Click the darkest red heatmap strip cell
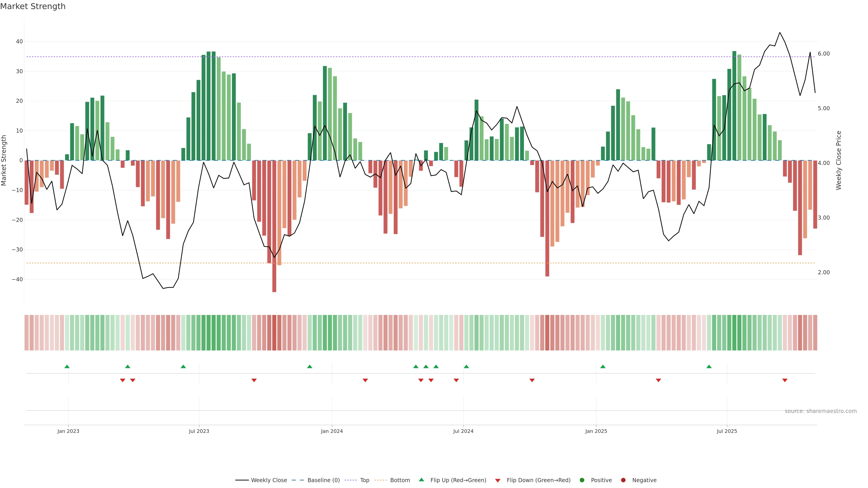 [274, 333]
